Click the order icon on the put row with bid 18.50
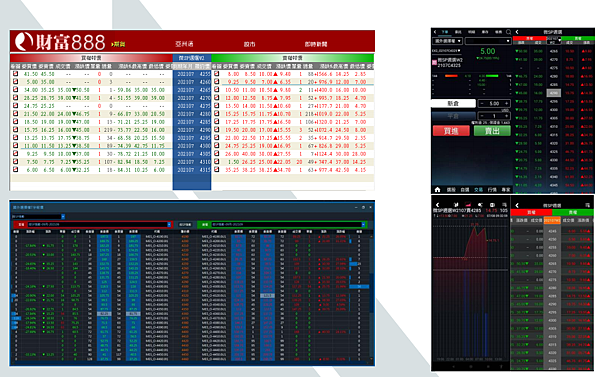This screenshot has width=600, height=377. (16, 121)
